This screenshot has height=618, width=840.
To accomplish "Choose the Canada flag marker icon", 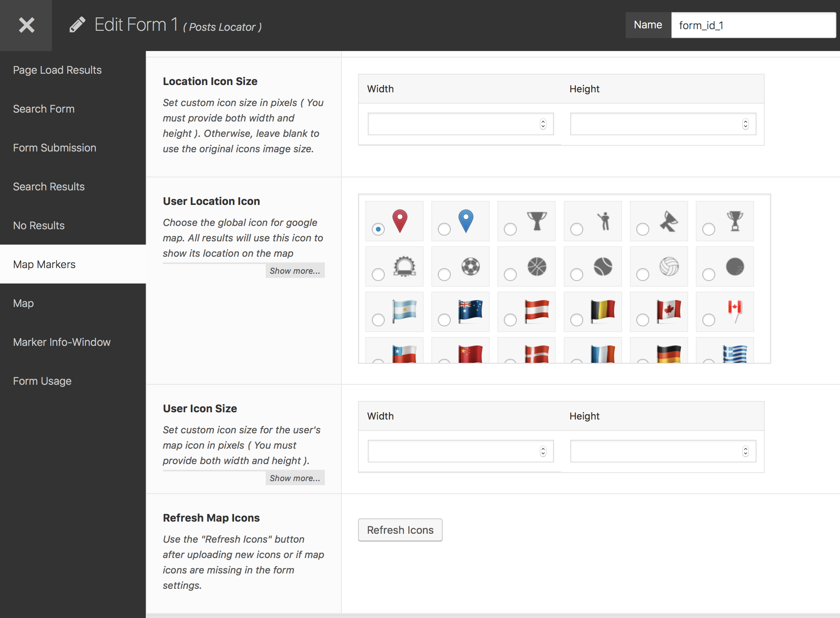I will [x=669, y=311].
